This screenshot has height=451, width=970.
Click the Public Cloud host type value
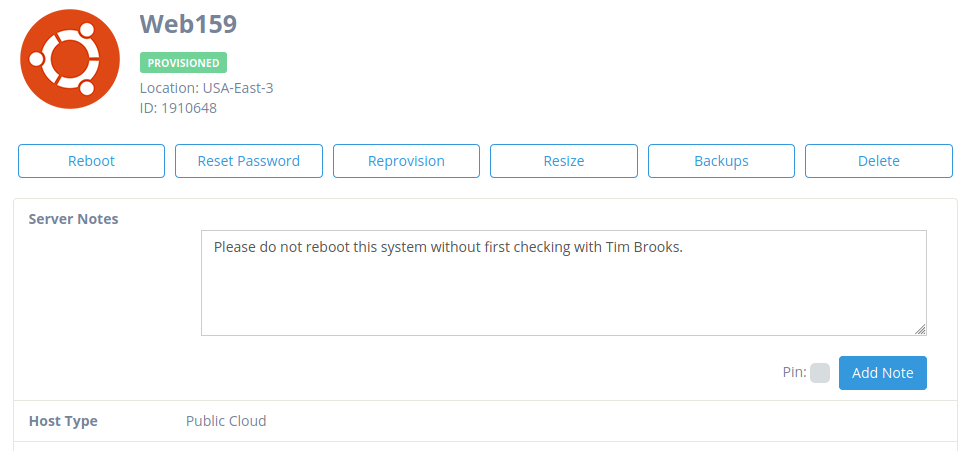[226, 421]
